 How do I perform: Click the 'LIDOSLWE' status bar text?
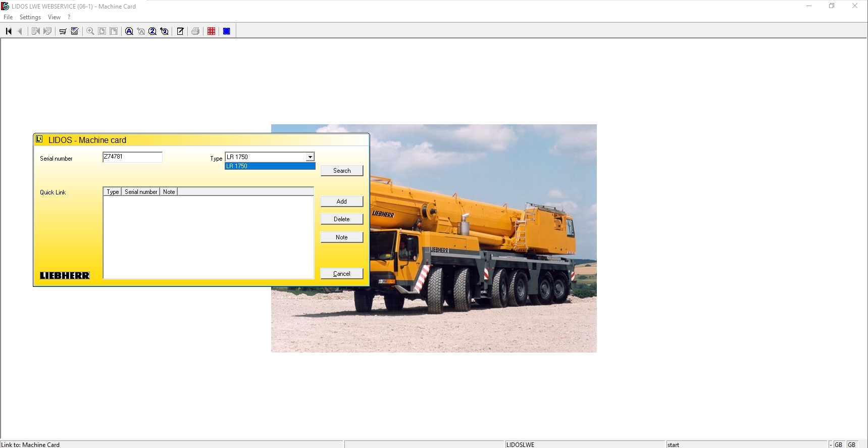click(520, 445)
